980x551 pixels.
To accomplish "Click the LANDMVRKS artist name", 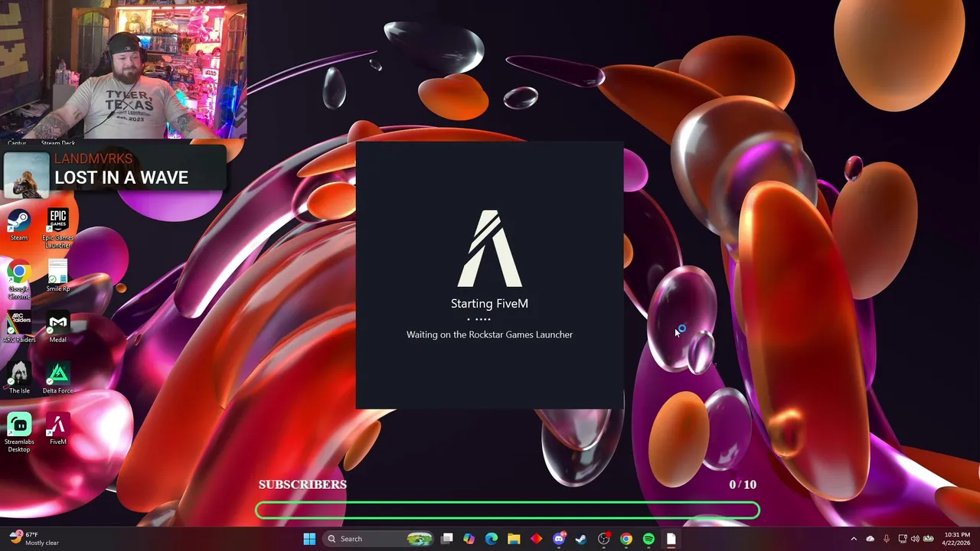I will coord(93,159).
